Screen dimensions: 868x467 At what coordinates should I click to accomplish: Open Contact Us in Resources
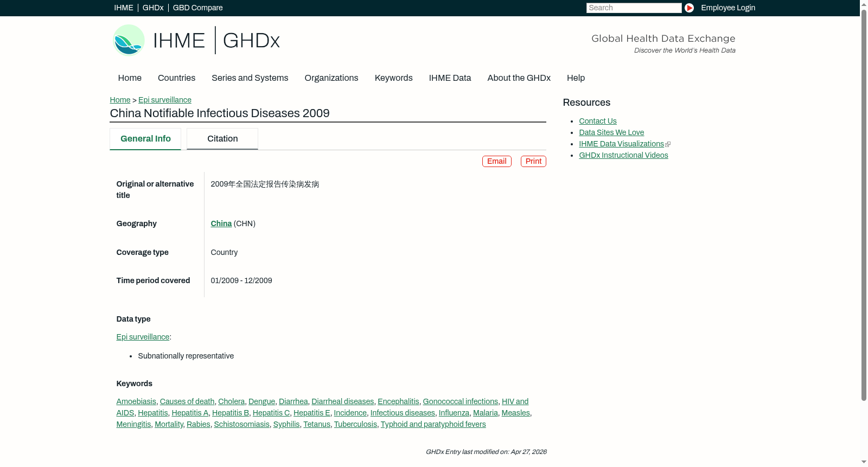(598, 121)
